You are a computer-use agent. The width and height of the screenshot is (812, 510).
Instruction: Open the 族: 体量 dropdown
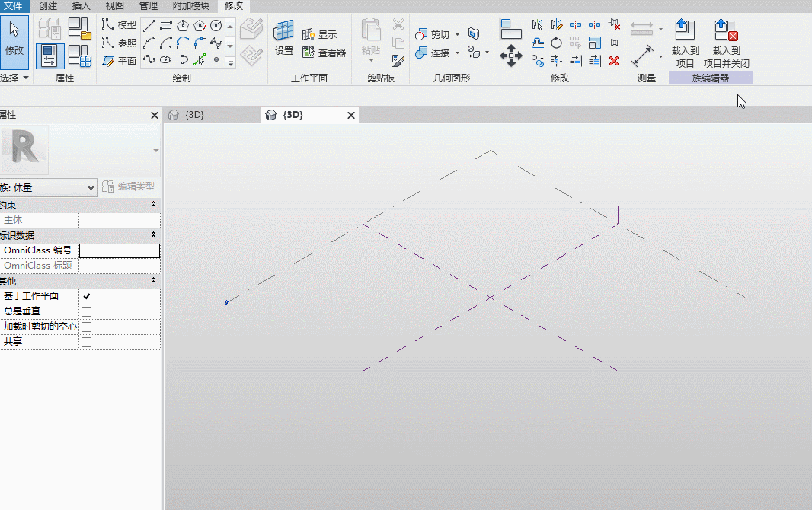click(48, 187)
